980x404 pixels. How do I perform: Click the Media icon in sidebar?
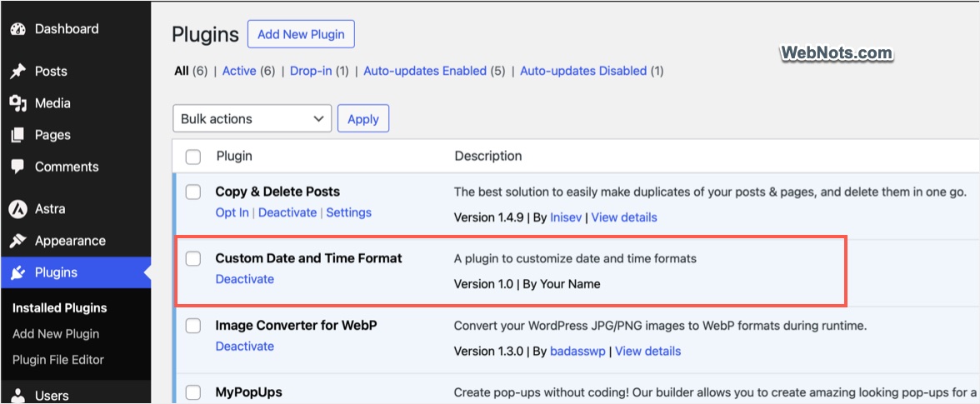coord(18,103)
